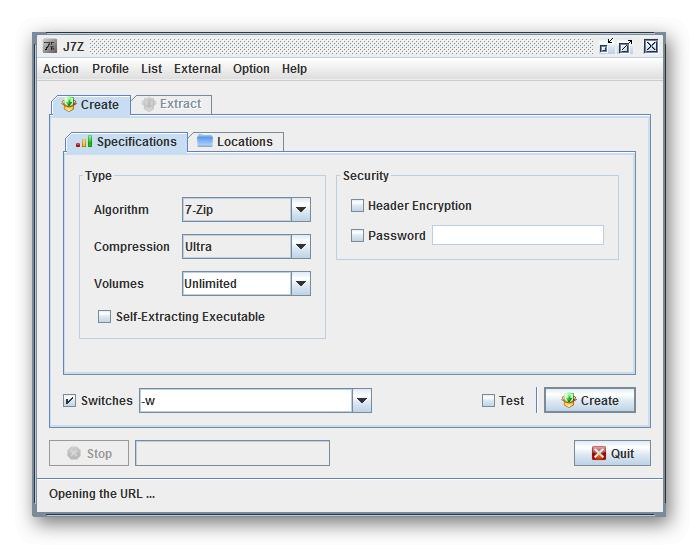Click the Type group title
Image resolution: width=698 pixels, height=549 pixels.
98,176
